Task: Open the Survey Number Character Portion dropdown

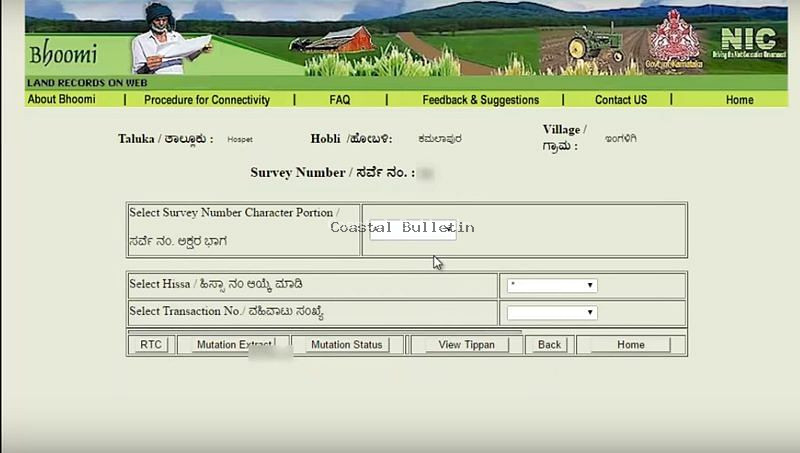Action: click(x=413, y=230)
